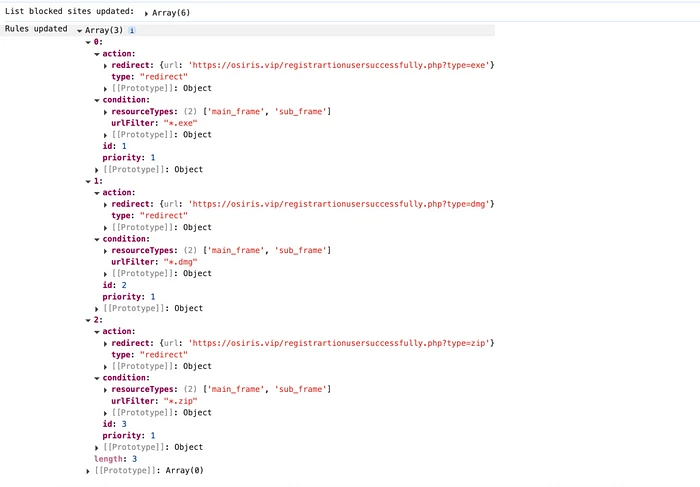Collapse rule index 2 entry

pyautogui.click(x=88, y=320)
